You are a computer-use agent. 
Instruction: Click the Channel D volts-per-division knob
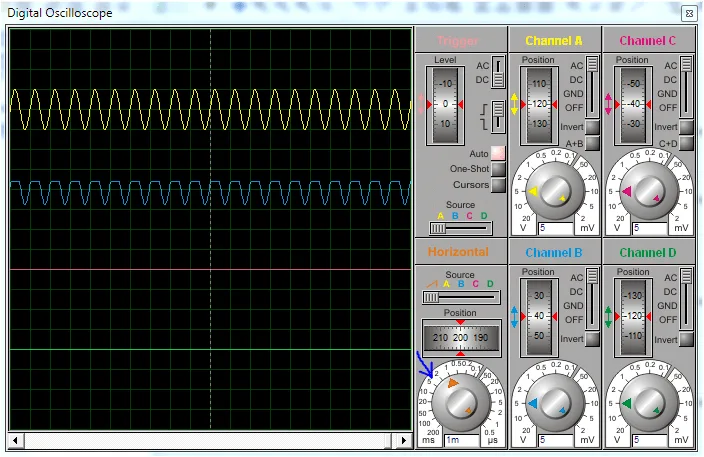pos(649,403)
